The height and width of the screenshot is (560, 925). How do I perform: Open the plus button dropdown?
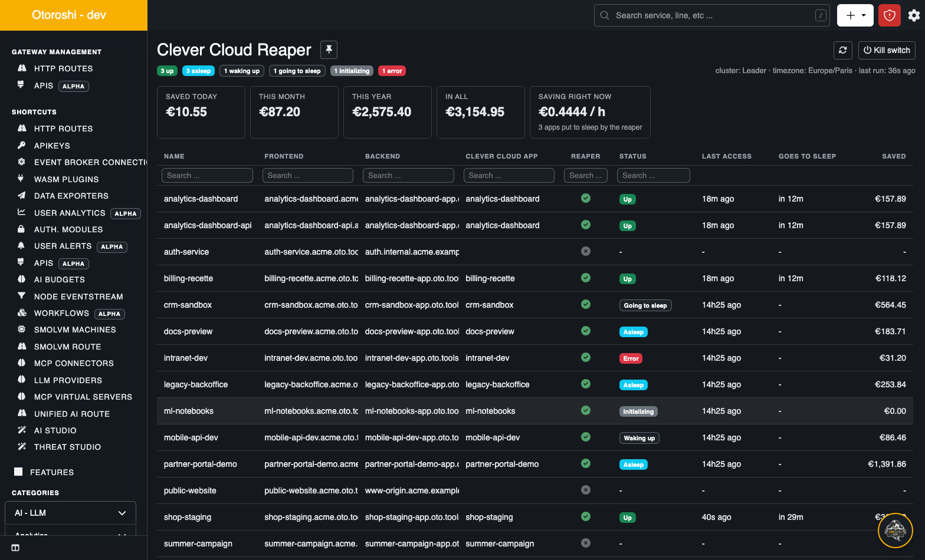[855, 15]
